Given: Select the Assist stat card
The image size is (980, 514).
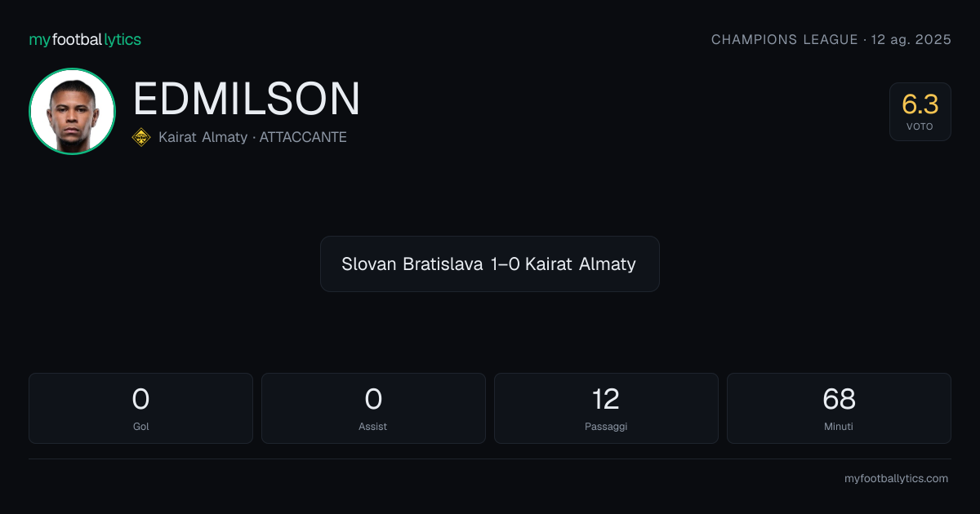Looking at the screenshot, I should tap(373, 408).
